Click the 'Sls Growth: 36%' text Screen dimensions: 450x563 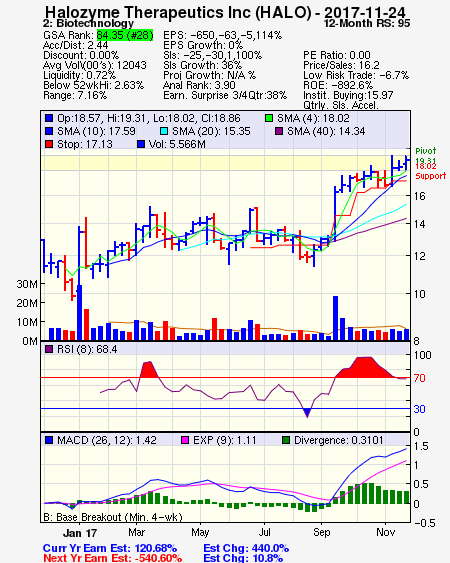pyautogui.click(x=203, y=65)
